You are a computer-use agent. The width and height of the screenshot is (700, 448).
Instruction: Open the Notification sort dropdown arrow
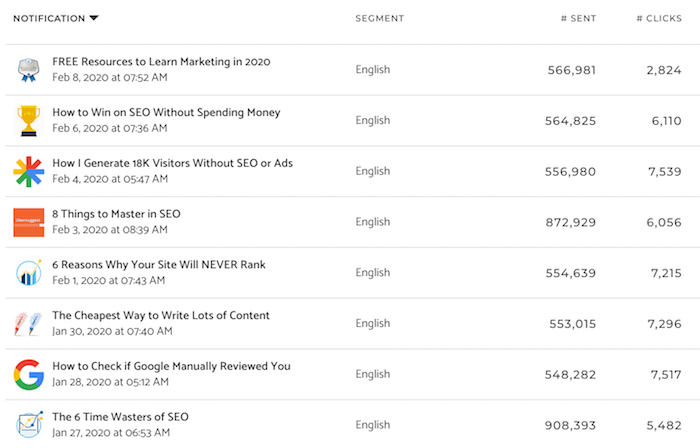click(x=94, y=18)
